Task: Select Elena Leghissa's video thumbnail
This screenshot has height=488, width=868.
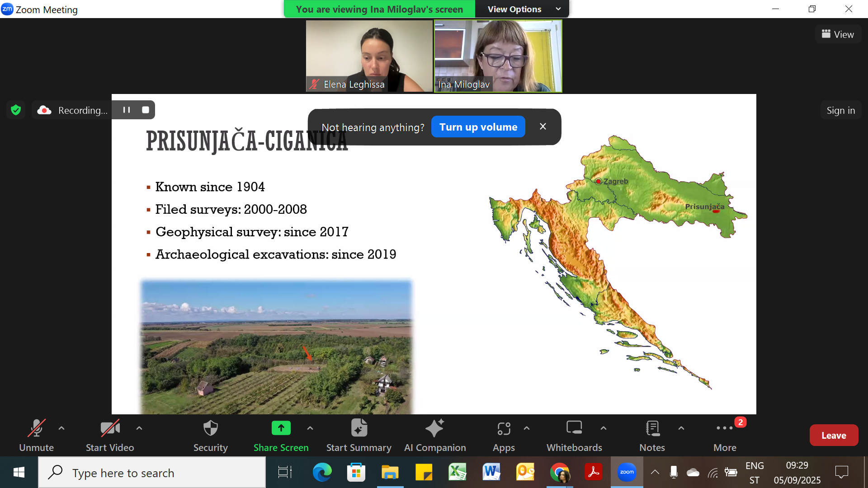Action: (x=369, y=56)
